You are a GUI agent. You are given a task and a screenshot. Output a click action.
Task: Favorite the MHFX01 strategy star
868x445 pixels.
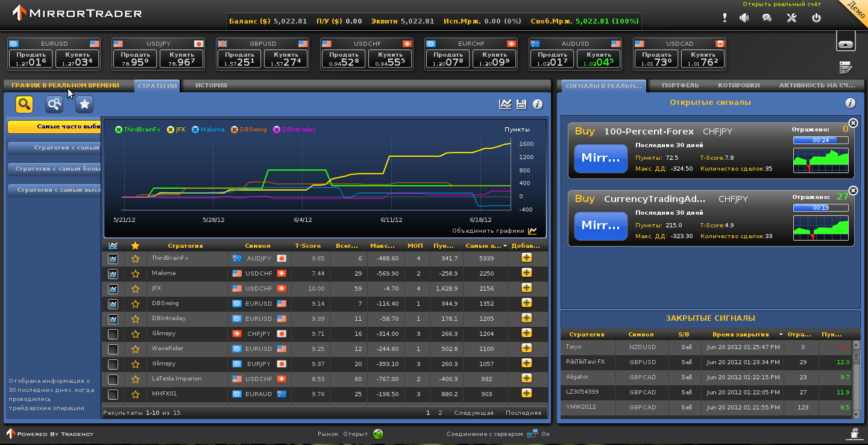point(135,394)
